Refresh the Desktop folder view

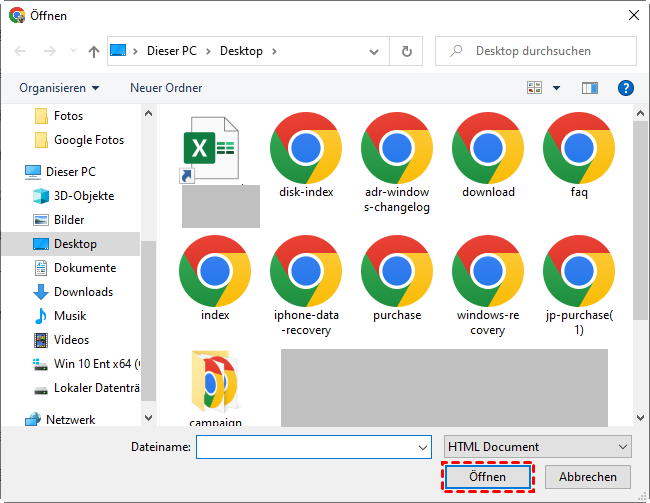click(407, 51)
